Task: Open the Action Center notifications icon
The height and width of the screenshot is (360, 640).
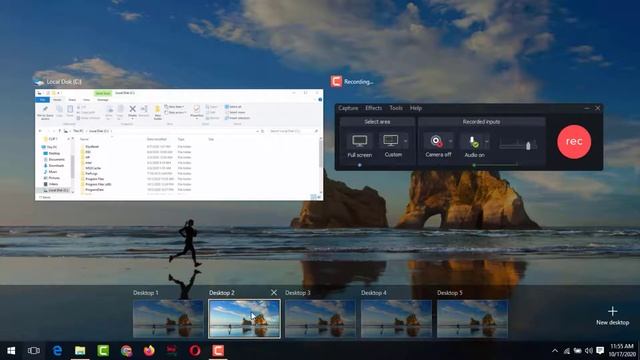Action: pos(600,351)
